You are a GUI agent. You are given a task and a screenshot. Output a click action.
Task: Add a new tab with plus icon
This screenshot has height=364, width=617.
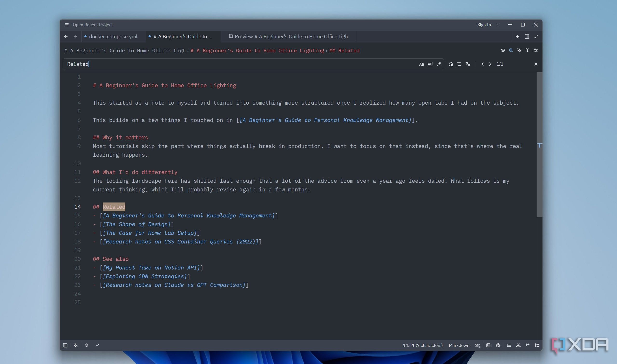[517, 37]
